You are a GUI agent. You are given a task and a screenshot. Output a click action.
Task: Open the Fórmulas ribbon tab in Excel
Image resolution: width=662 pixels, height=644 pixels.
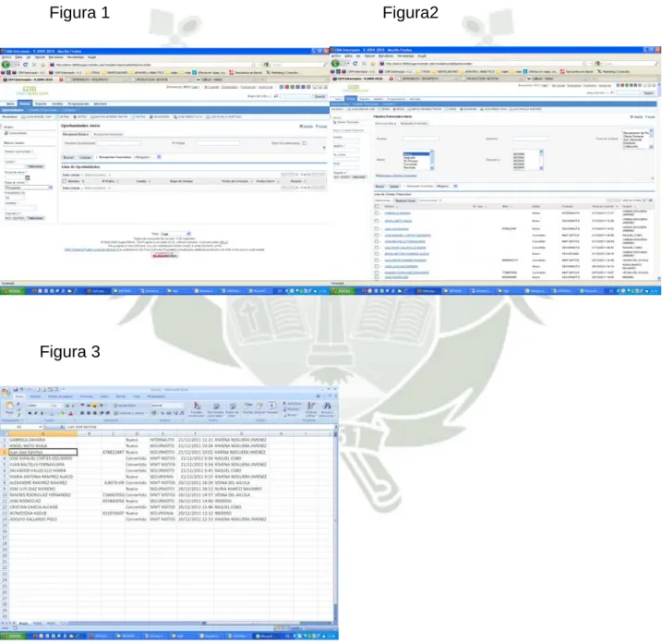[86, 396]
